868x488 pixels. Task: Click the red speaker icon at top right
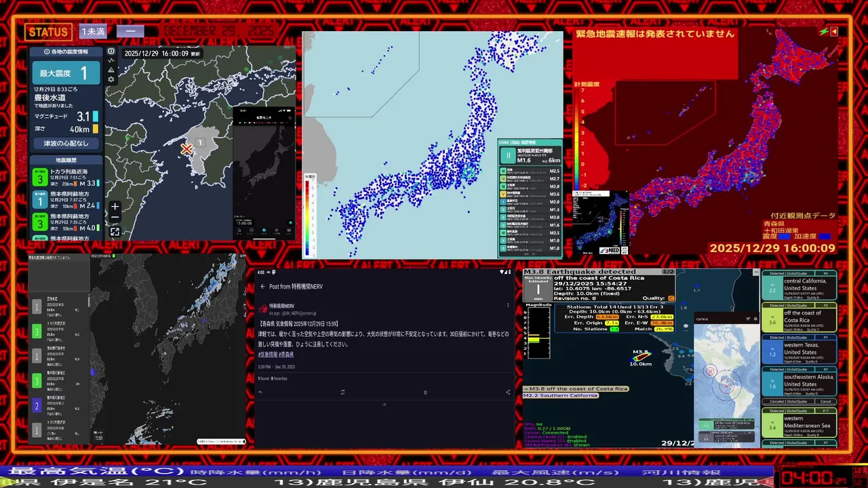pos(834,32)
